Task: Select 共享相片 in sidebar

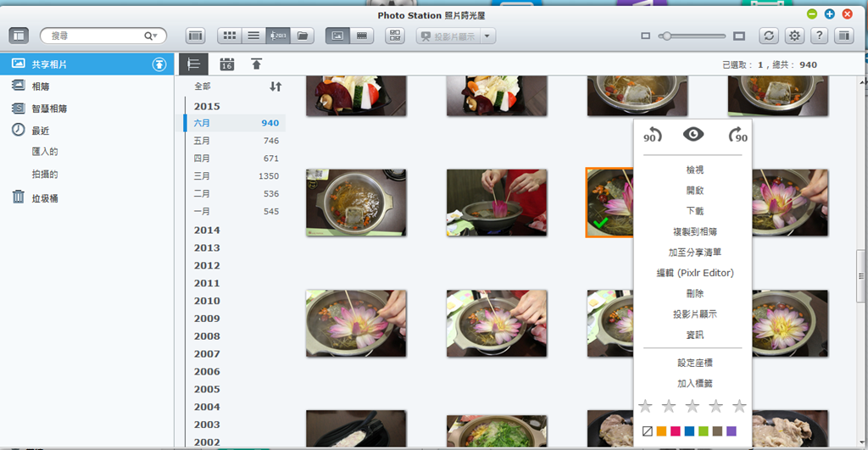Action: [87, 64]
